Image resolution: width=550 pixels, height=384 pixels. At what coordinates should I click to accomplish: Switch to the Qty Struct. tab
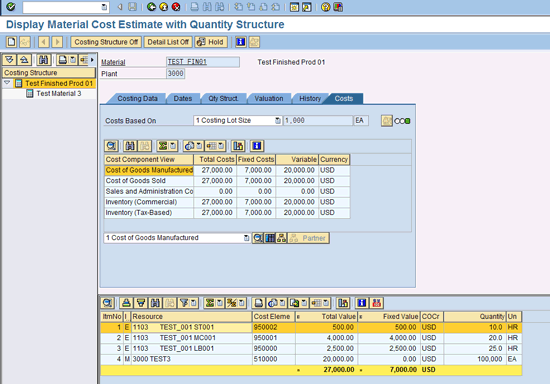(223, 99)
